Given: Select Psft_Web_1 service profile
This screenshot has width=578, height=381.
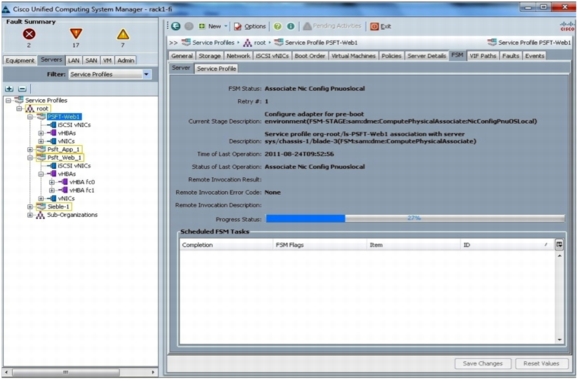Looking at the screenshot, I should (x=64, y=158).
